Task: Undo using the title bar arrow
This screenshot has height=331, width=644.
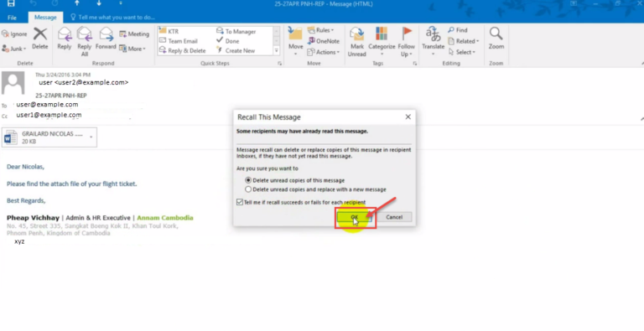Action: (34, 3)
